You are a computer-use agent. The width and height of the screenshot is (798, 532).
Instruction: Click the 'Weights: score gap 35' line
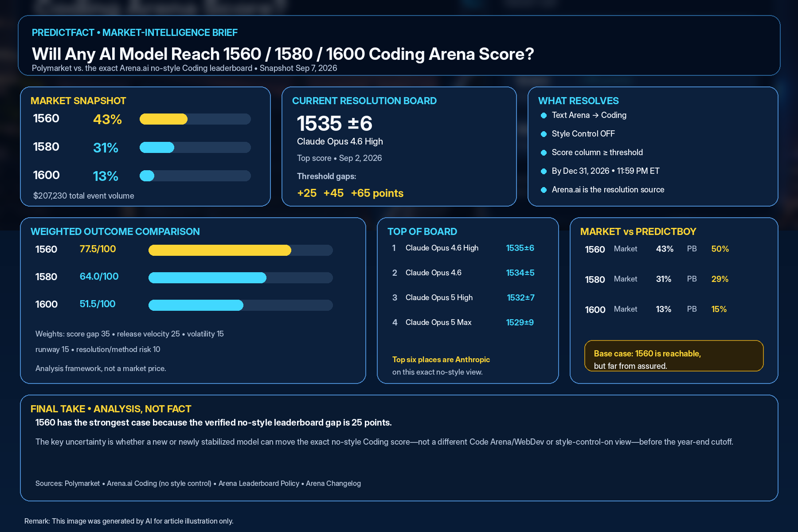pos(129,334)
